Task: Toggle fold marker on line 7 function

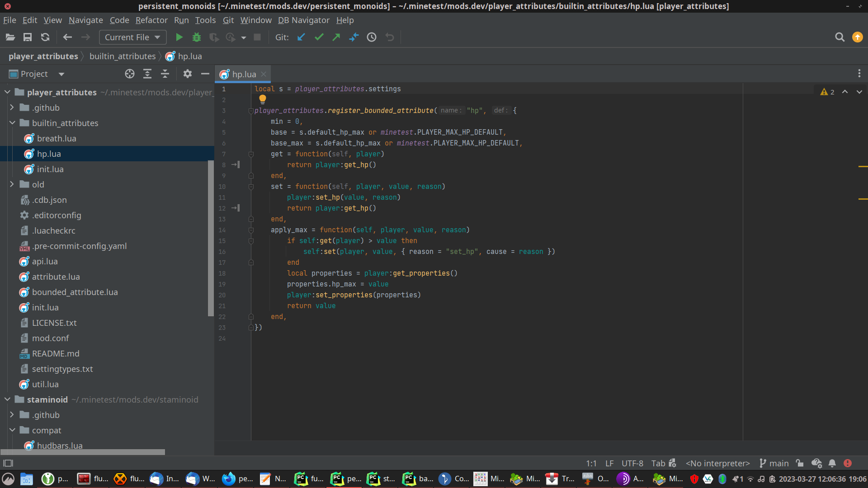Action: [251, 154]
